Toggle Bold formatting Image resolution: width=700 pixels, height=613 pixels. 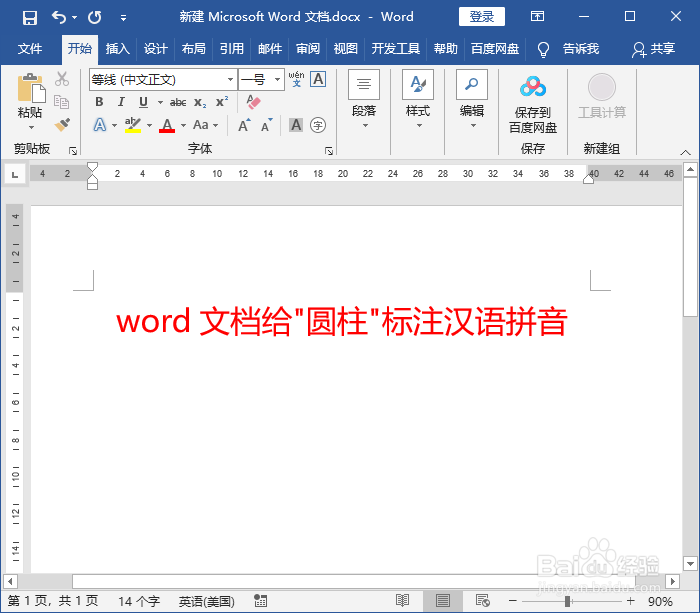point(100,102)
